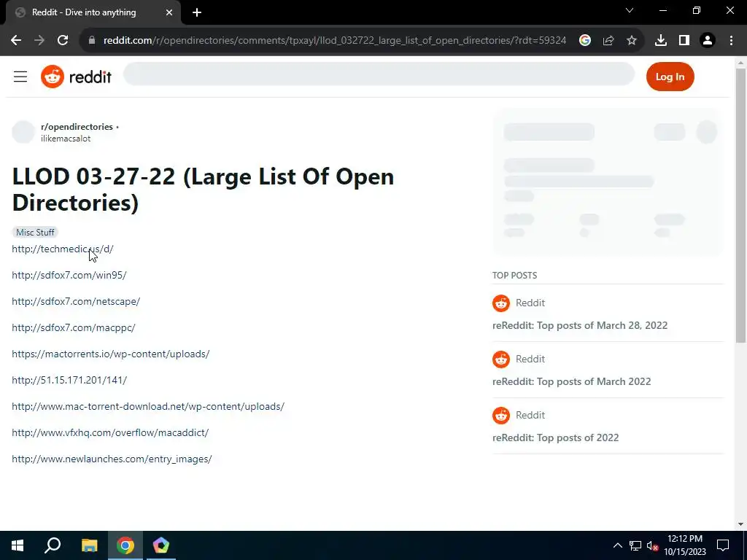
Task: Click the r/opendirectories community avatar
Action: tap(23, 132)
